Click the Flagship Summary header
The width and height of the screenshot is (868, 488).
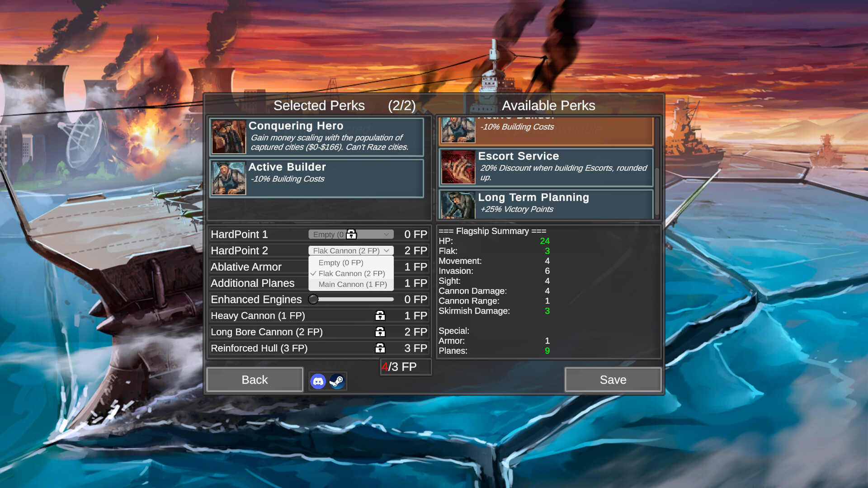click(x=492, y=231)
